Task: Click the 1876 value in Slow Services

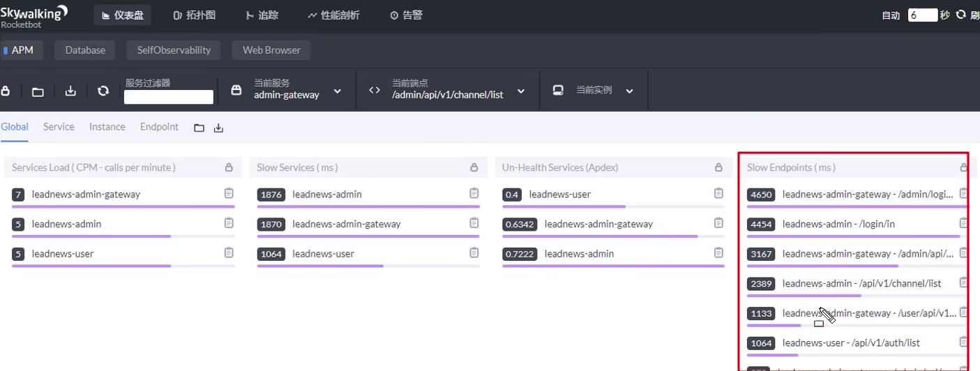Action: coord(271,195)
